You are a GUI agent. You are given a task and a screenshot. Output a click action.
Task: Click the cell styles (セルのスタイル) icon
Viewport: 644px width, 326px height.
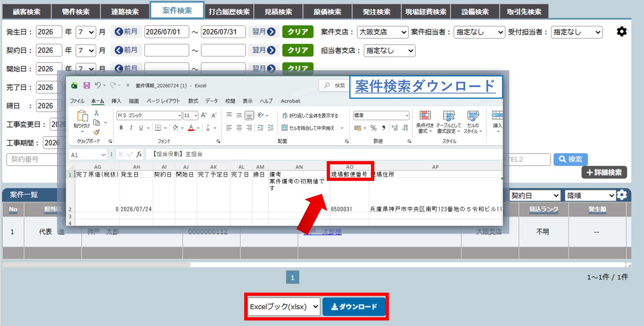[x=473, y=115]
